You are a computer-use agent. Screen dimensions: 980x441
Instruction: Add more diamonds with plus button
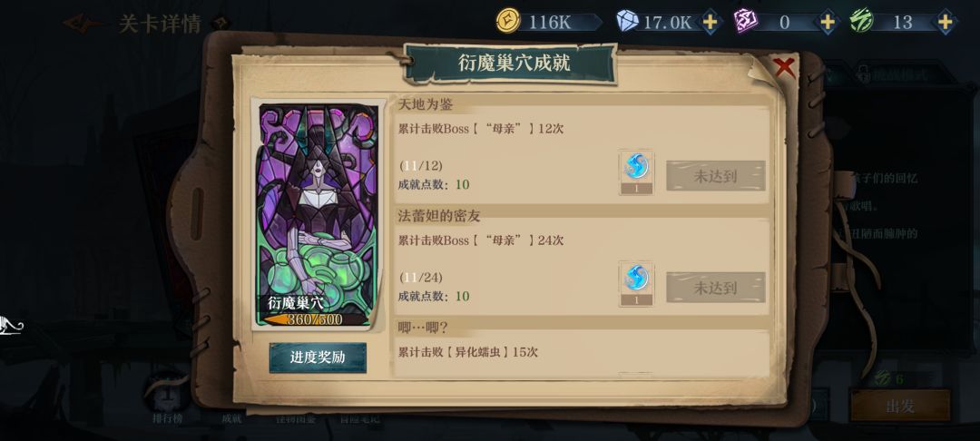pos(710,23)
